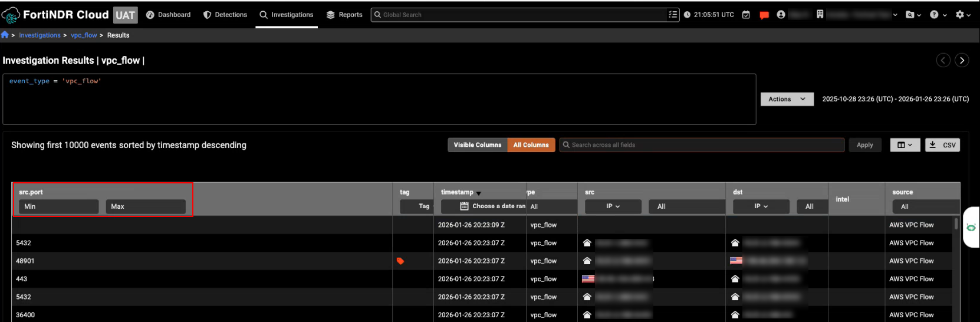Click the results table vertical scrollbar
This screenshot has width=980, height=322.
click(x=956, y=224)
